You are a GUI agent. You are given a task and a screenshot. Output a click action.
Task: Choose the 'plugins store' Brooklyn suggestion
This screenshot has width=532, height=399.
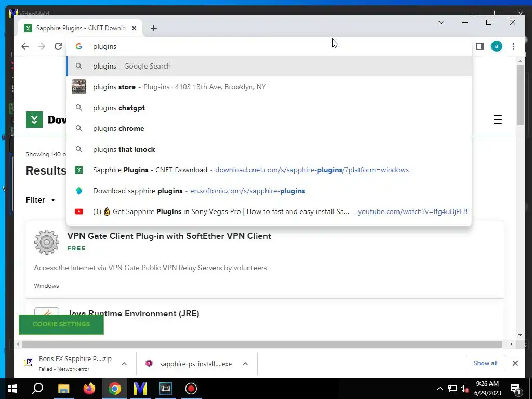(269, 87)
